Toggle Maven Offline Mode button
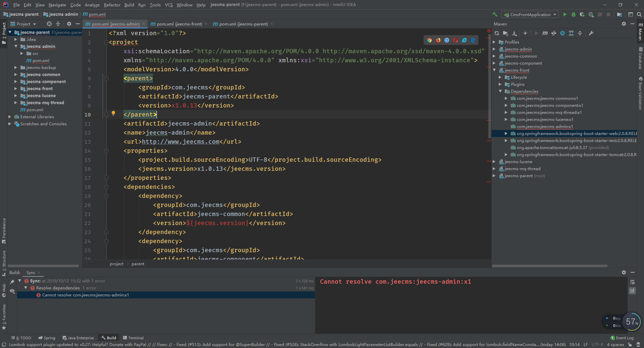 click(554, 33)
